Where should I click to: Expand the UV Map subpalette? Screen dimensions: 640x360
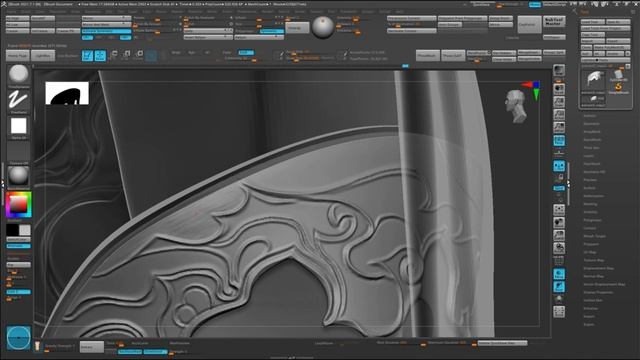coord(590,252)
